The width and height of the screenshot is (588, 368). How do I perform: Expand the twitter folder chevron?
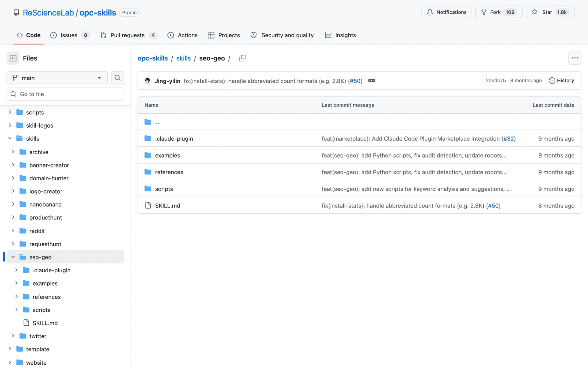point(13,336)
